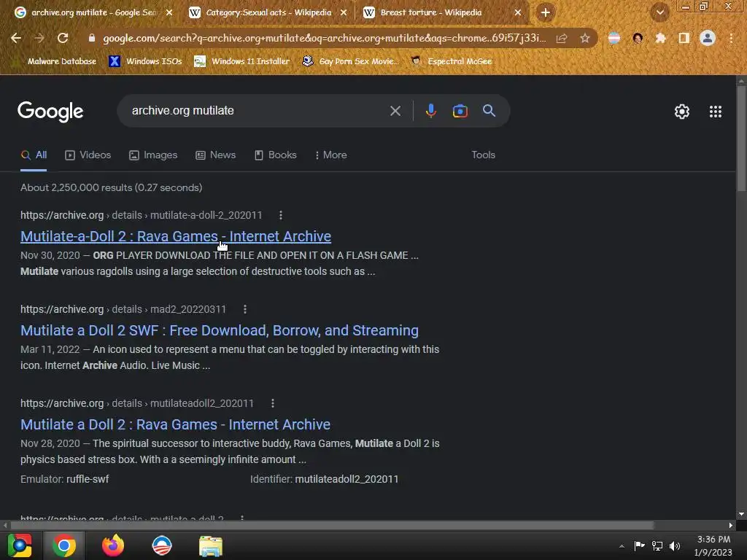The image size is (747, 560).
Task: Switch to the Breast torture Wikipedia tab
Action: 430,12
